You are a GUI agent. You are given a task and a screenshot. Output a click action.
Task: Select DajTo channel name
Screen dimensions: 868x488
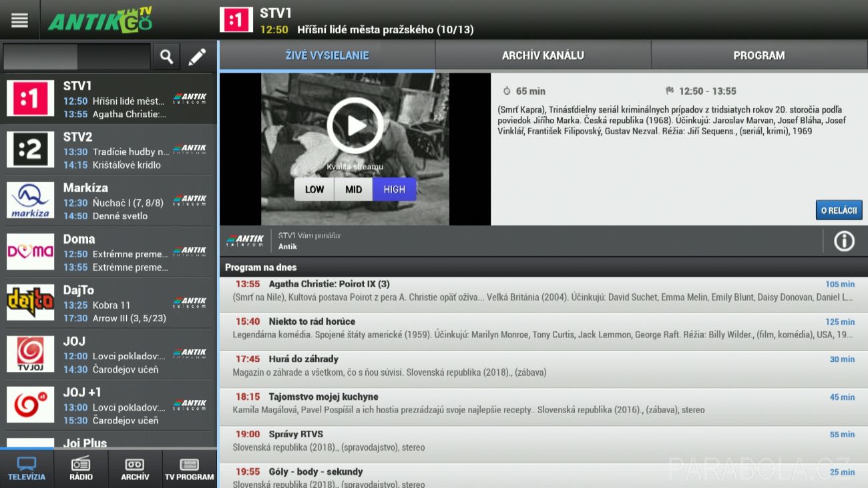point(79,290)
